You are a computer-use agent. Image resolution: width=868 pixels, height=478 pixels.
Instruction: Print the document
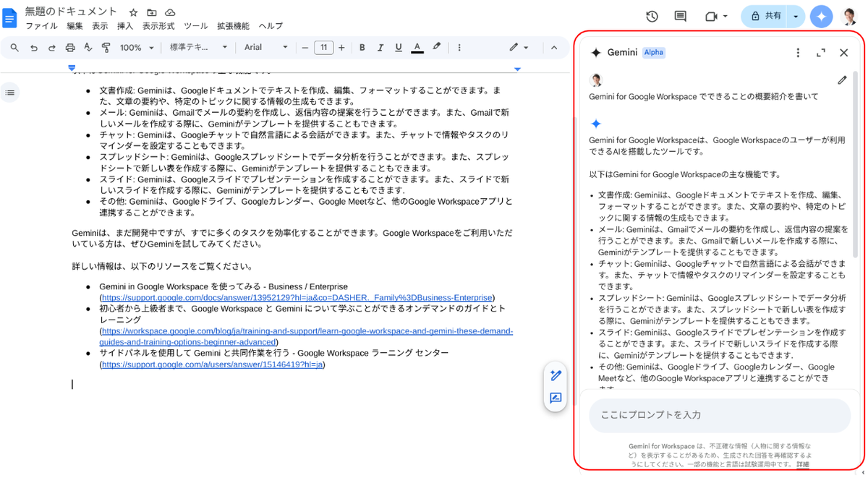coord(70,48)
